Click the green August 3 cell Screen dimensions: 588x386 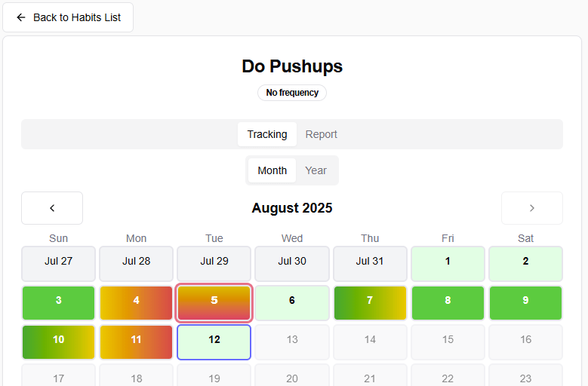[59, 303]
